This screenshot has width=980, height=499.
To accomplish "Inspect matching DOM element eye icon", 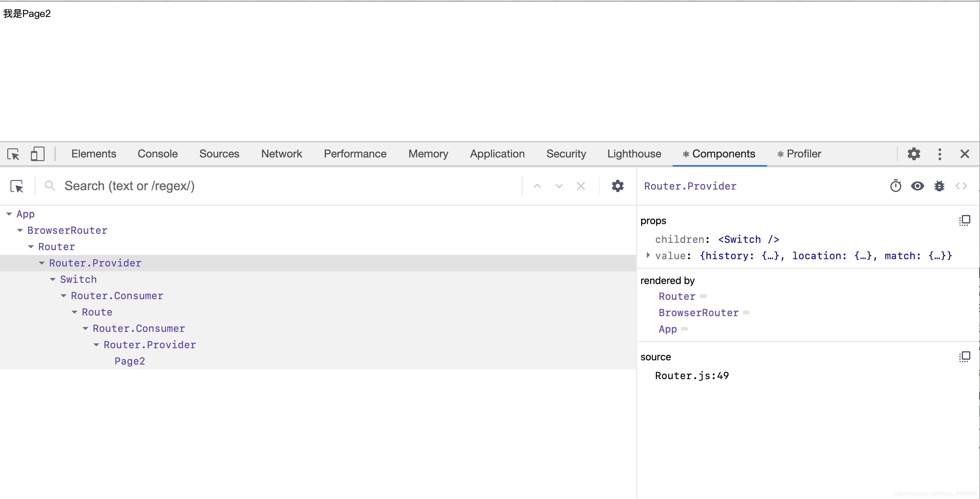I will click(917, 186).
